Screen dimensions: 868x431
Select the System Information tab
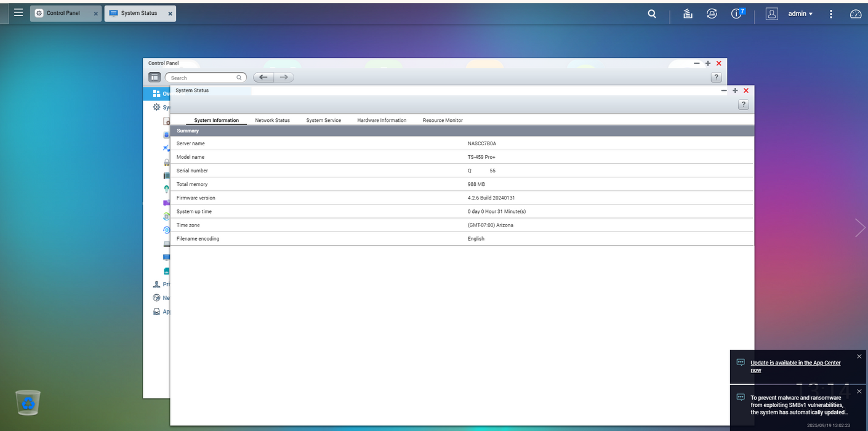216,120
